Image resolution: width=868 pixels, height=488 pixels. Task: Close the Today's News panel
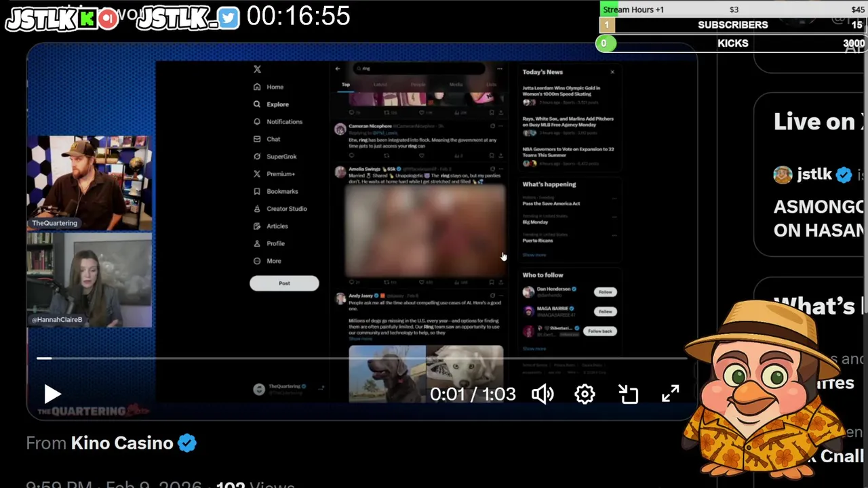[x=612, y=72]
